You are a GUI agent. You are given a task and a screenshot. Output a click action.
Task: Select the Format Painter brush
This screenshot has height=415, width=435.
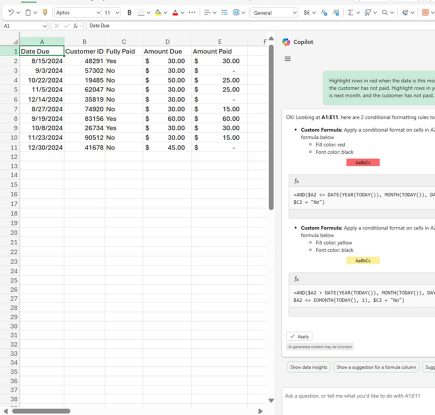pyautogui.click(x=45, y=13)
